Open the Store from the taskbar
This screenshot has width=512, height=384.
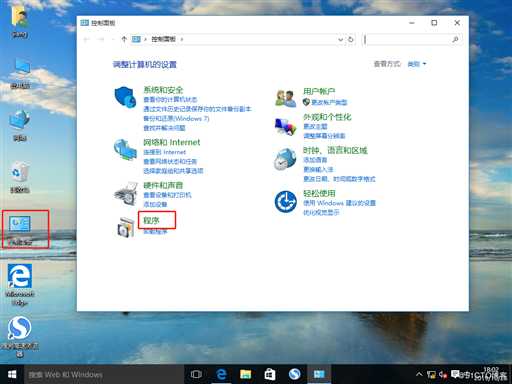click(270, 374)
